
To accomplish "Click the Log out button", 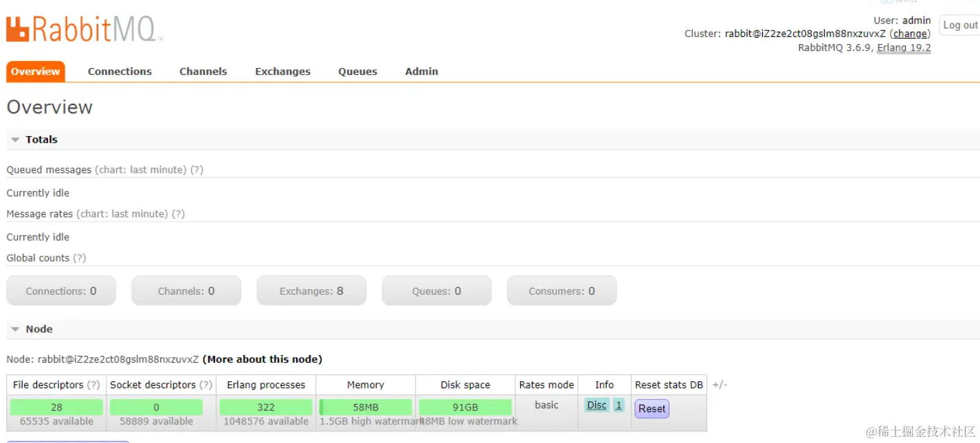I will click(x=960, y=25).
